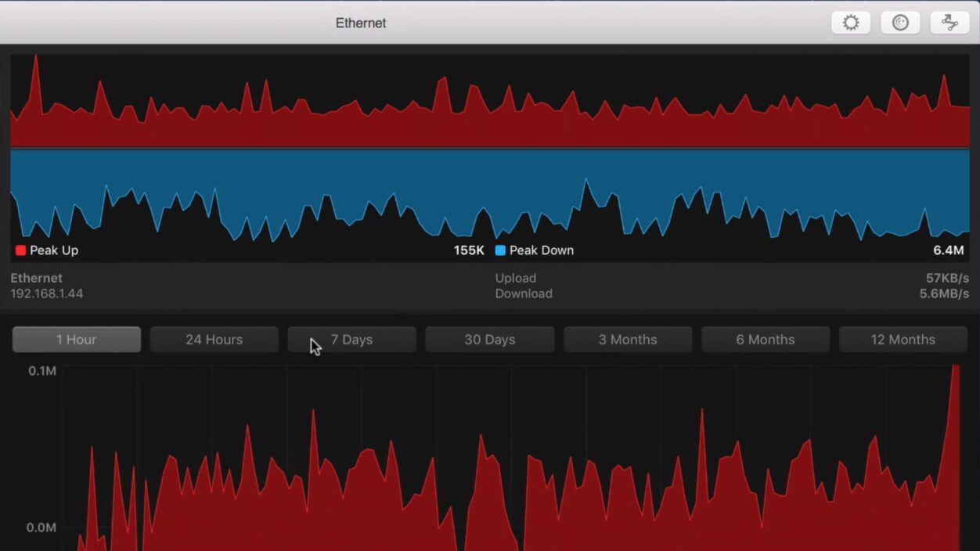Select the 1 Hour time range

tap(77, 340)
